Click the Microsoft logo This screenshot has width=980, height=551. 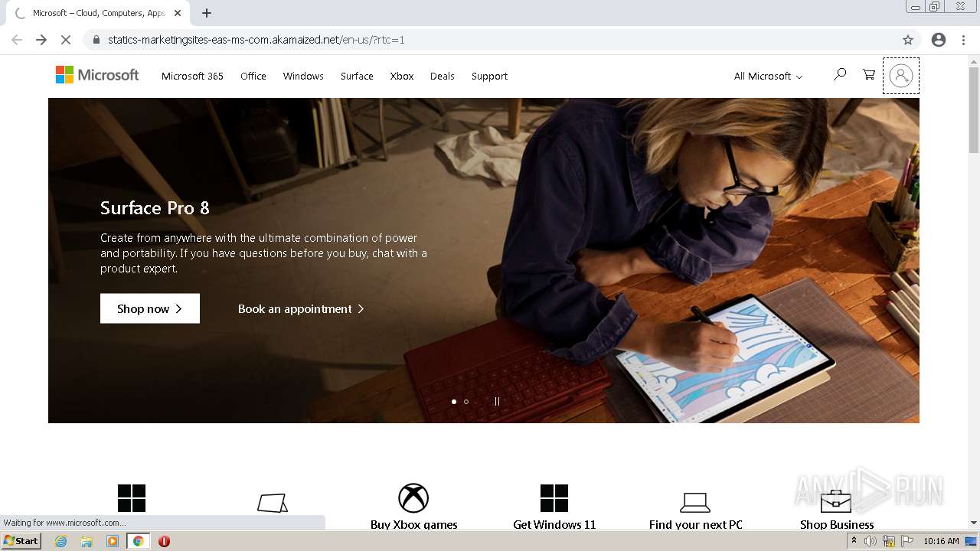tap(97, 75)
